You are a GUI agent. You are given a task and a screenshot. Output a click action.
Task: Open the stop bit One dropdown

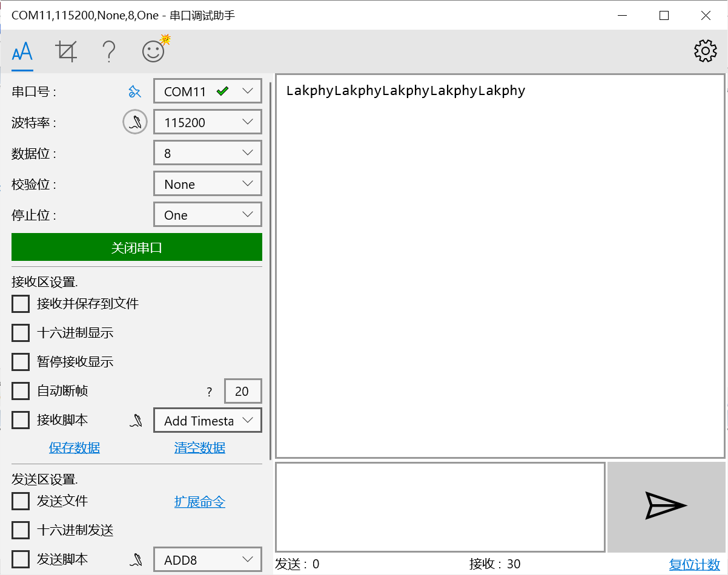207,214
